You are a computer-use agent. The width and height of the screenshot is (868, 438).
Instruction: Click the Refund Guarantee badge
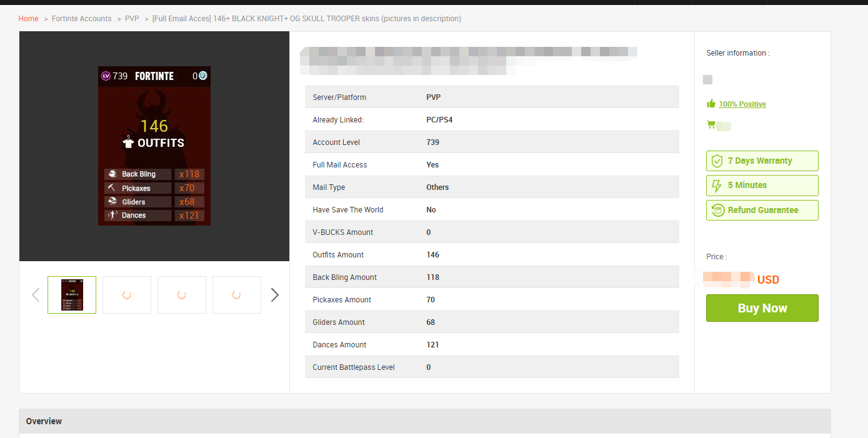pyautogui.click(x=762, y=210)
